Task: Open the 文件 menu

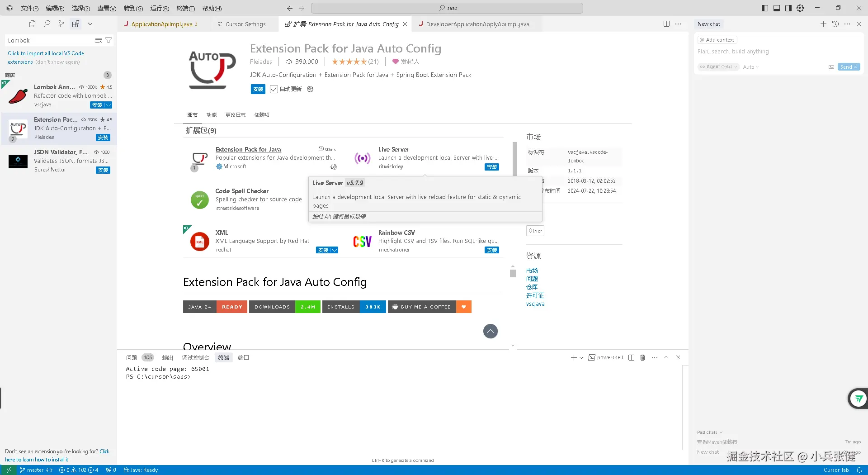Action: pyautogui.click(x=29, y=8)
